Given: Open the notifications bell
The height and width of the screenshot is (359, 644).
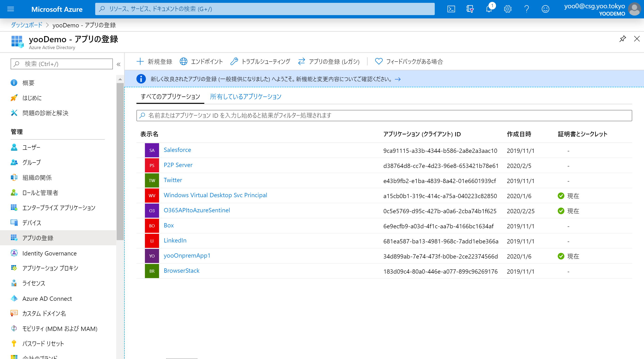Looking at the screenshot, I should point(489,9).
